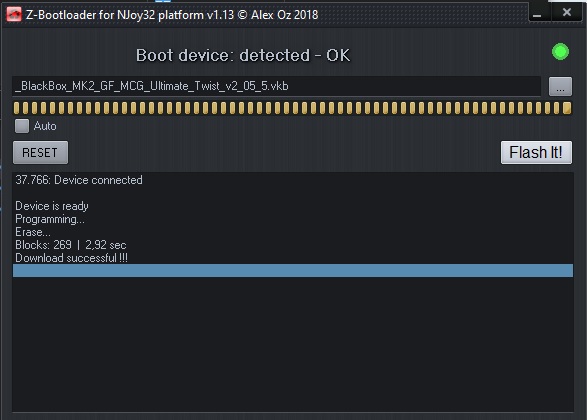Select '37.766: Device connected' log line
Image resolution: width=588 pixels, height=420 pixels.
[x=79, y=180]
